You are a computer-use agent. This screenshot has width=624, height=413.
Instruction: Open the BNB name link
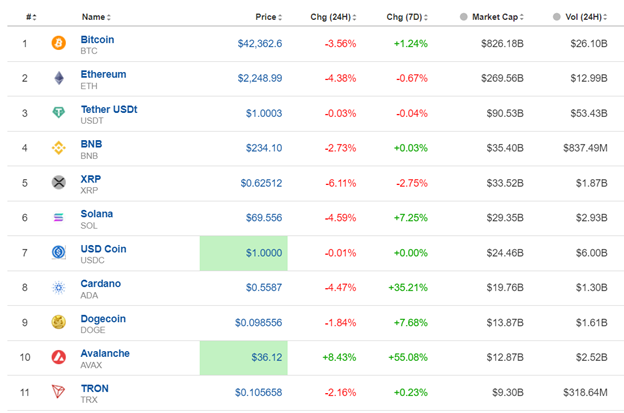coord(91,144)
